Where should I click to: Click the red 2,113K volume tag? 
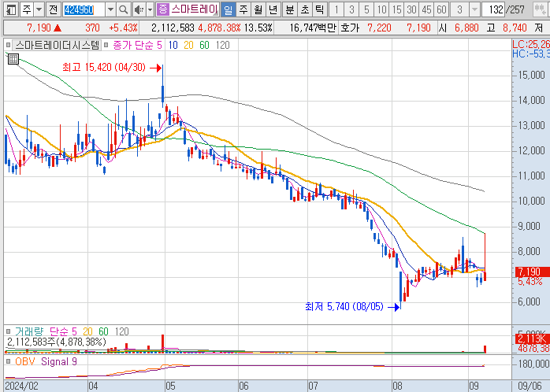pos(531,338)
